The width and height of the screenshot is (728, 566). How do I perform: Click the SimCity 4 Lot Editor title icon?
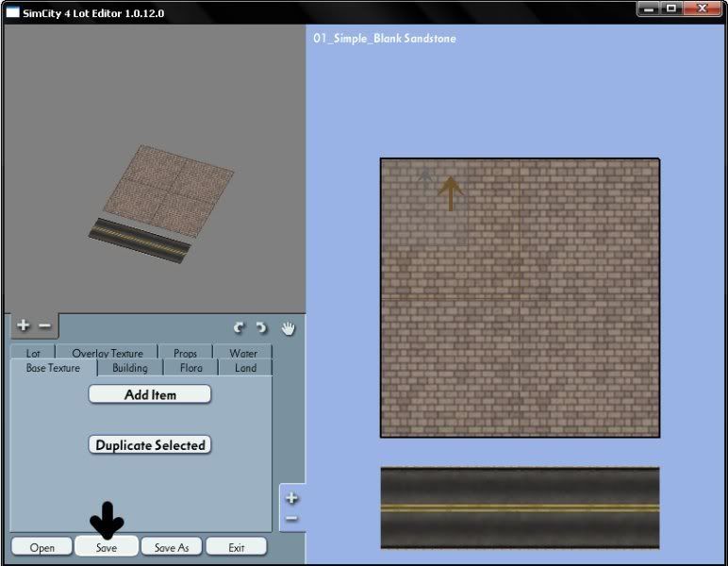click(x=12, y=12)
